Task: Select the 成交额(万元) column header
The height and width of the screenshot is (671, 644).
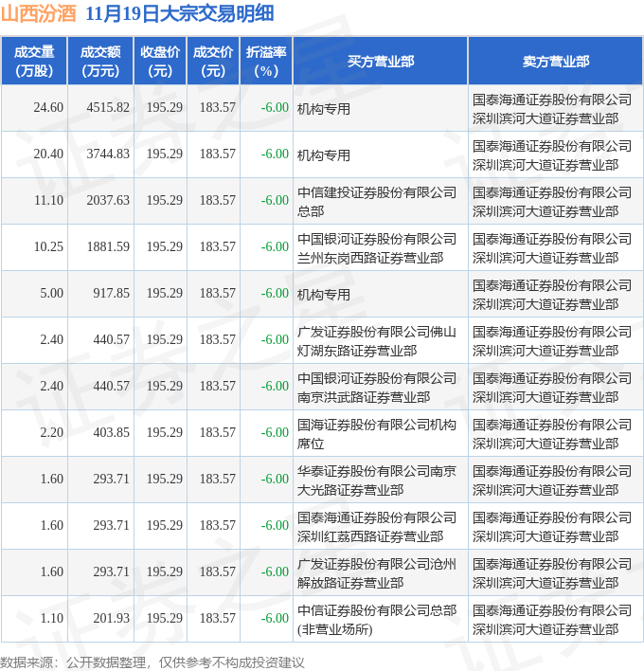Action: [x=101, y=62]
